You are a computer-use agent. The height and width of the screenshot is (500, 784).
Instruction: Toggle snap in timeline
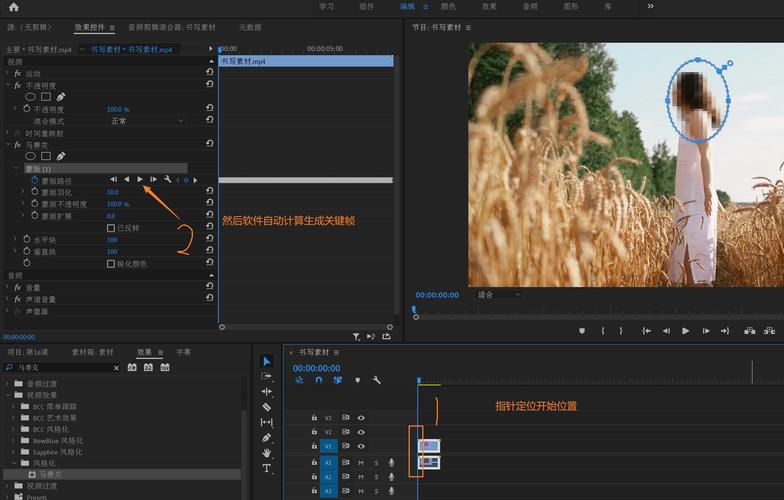point(319,380)
